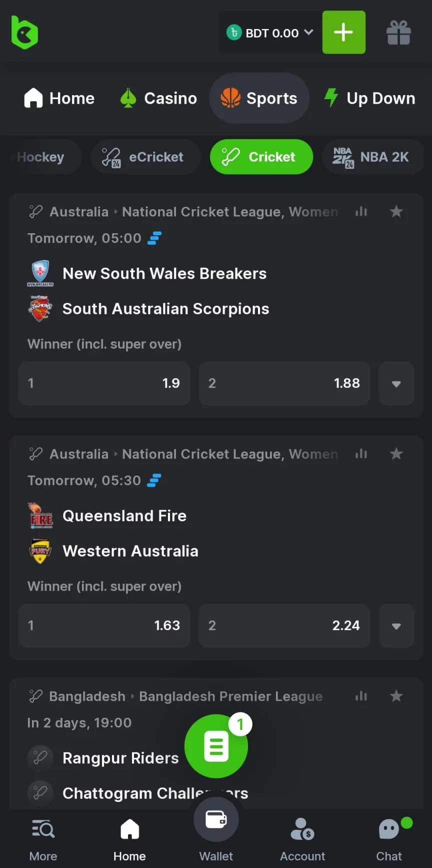Screen dimensions: 432x868
Task: Bet on Western Australia at 2.24
Action: coord(284,626)
